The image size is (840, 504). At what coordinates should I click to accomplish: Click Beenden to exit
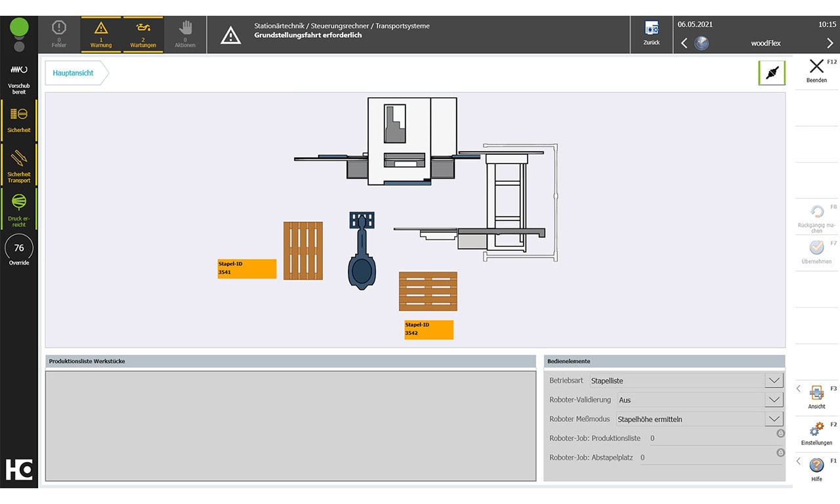click(x=816, y=71)
